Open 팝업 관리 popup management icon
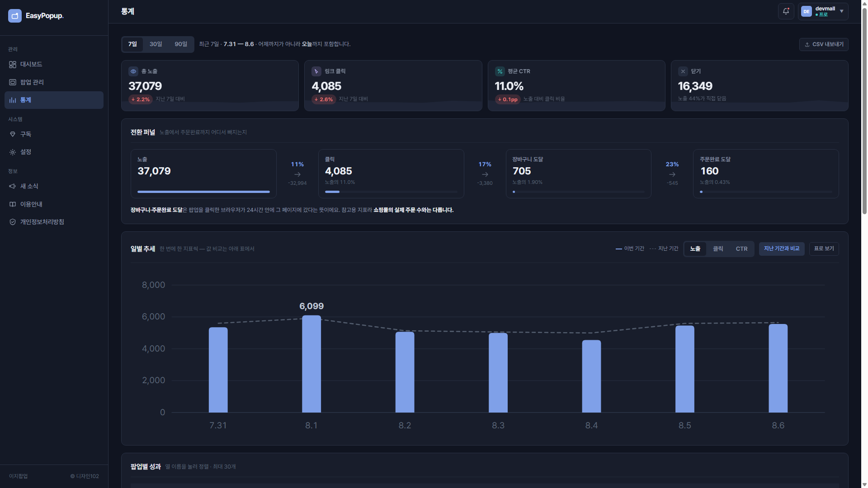Image resolution: width=868 pixels, height=488 pixels. (x=13, y=82)
